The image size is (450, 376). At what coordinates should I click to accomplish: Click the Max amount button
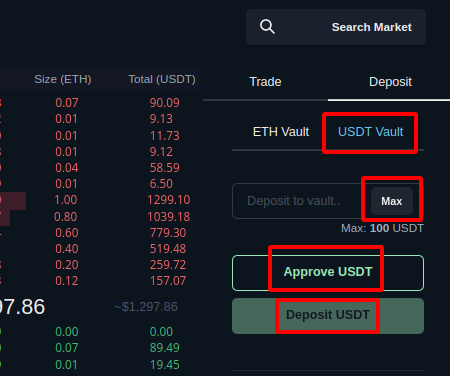click(x=392, y=201)
